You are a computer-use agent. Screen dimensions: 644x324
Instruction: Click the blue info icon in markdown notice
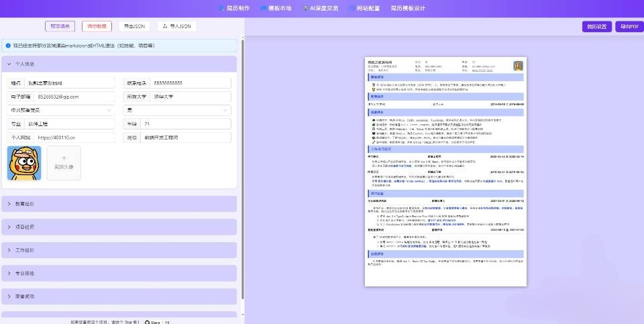pyautogui.click(x=8, y=46)
